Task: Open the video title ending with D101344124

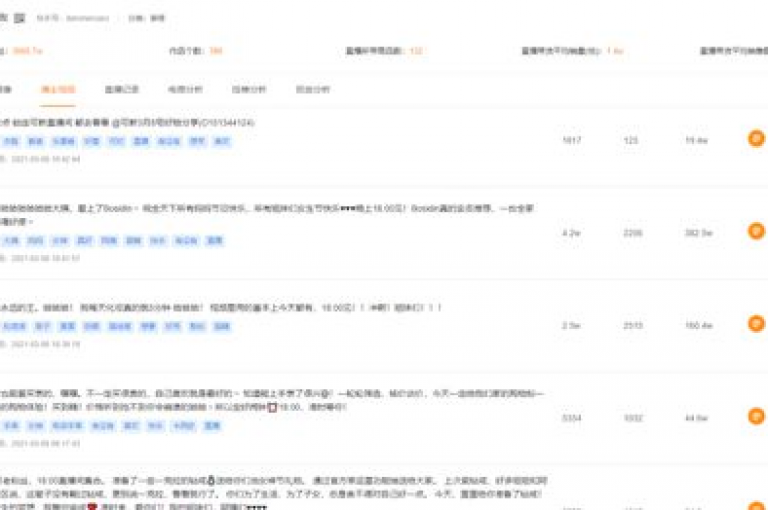Action: tap(127, 122)
